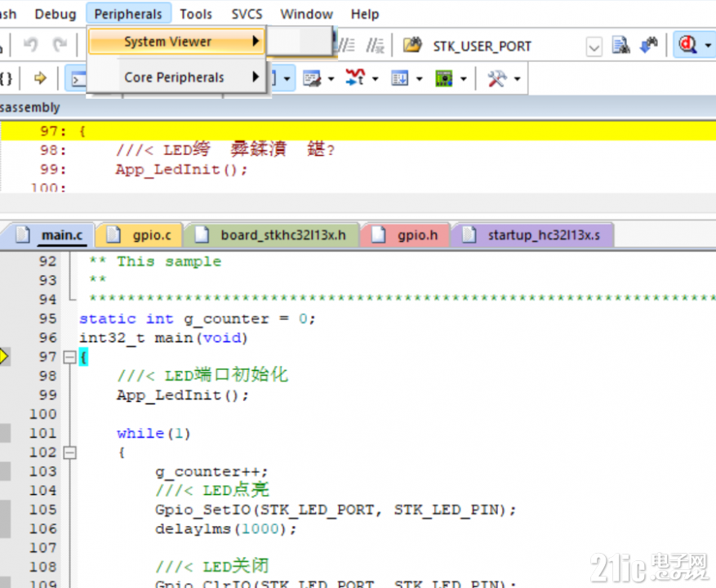Open the System Viewer Windows dropdown arrow
This screenshot has height=588, width=716.
(464, 79)
